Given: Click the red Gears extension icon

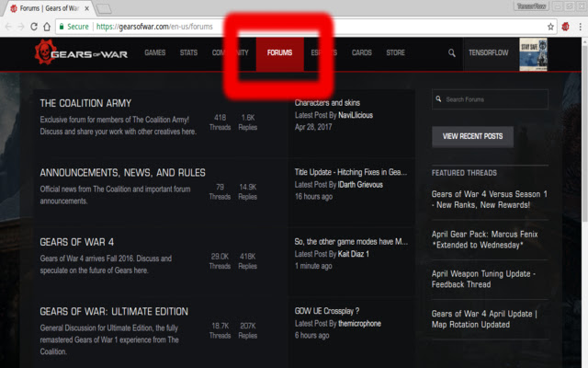Looking at the screenshot, I should [566, 27].
